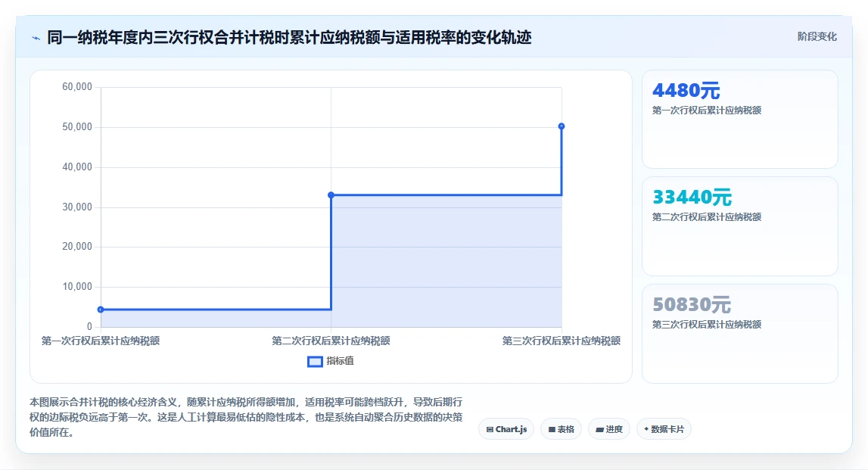Click the chart title heading text
Viewport: 868px width, 470px height.
[289, 38]
